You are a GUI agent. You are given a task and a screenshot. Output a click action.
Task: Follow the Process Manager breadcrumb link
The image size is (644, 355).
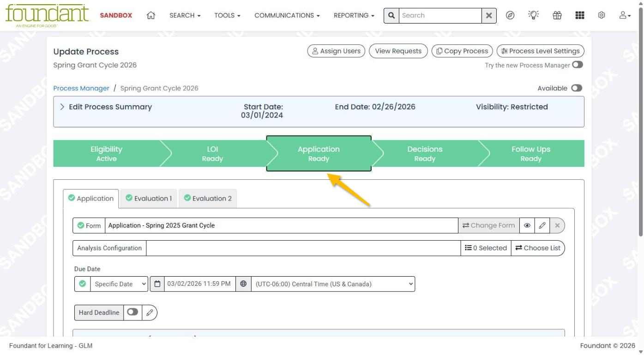[81, 88]
